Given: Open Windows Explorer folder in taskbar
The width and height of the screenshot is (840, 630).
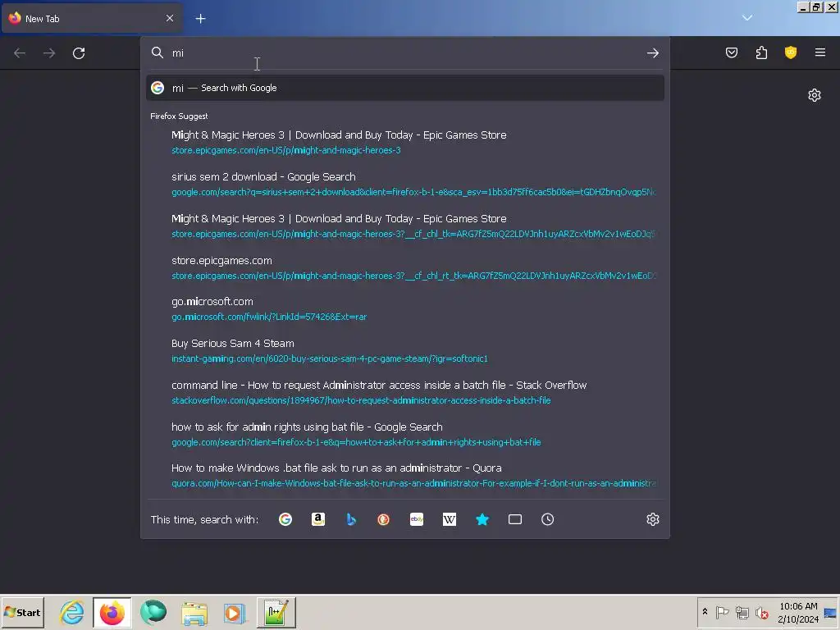Looking at the screenshot, I should coord(194,612).
